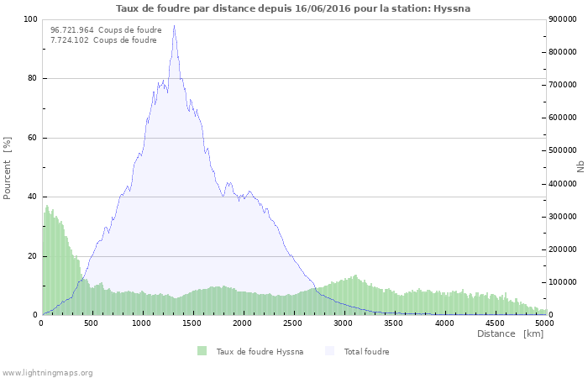
Task: Click the 1000 tick label on x-axis
Action: [142, 323]
